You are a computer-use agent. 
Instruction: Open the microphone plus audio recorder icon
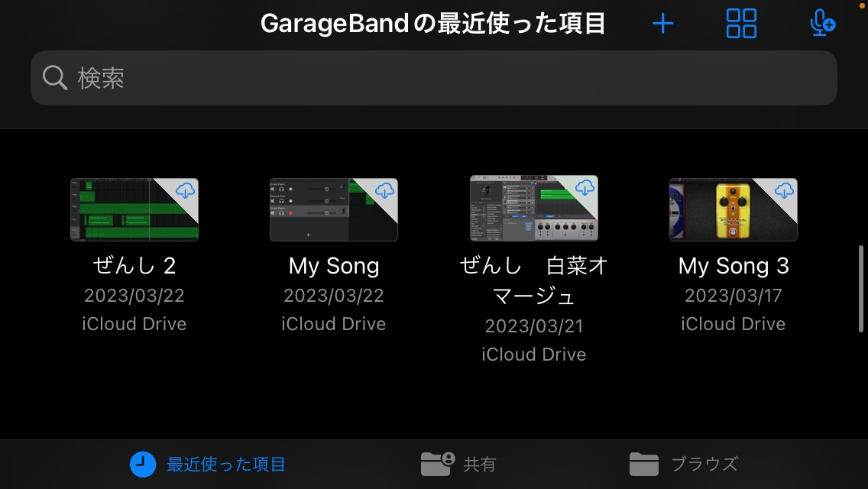click(822, 23)
